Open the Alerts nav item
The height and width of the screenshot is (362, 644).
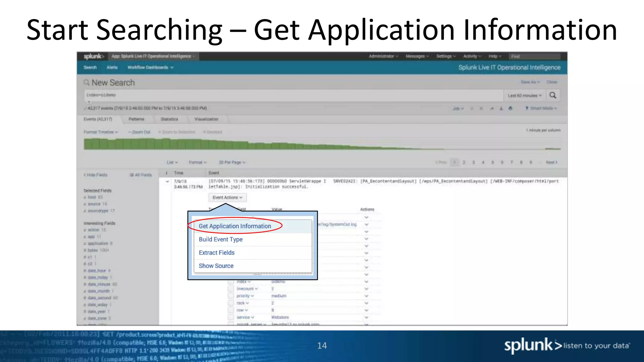point(112,68)
